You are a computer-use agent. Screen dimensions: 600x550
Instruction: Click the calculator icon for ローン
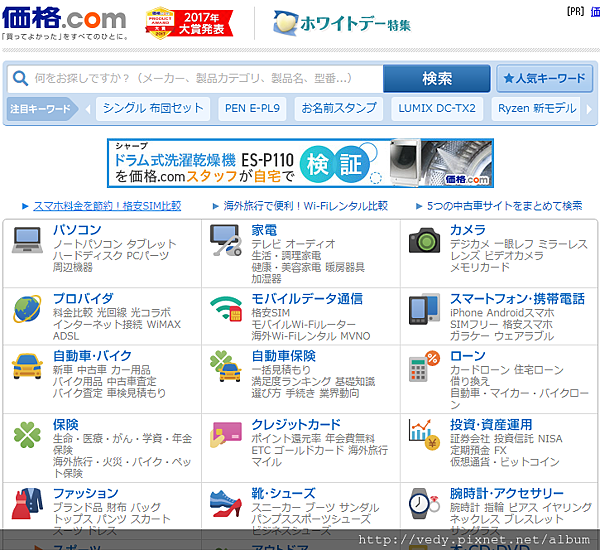point(424,366)
